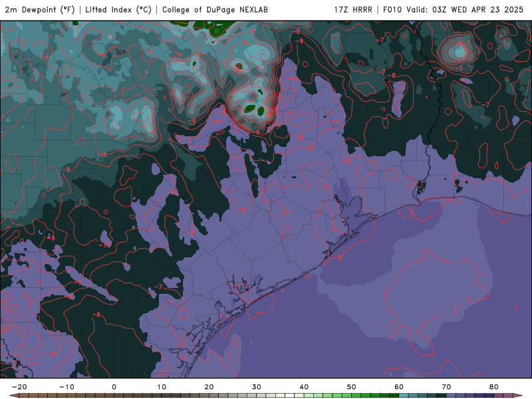Click the '-20' color scale label
Image resolution: width=532 pixels, height=399 pixels.
click(19, 387)
